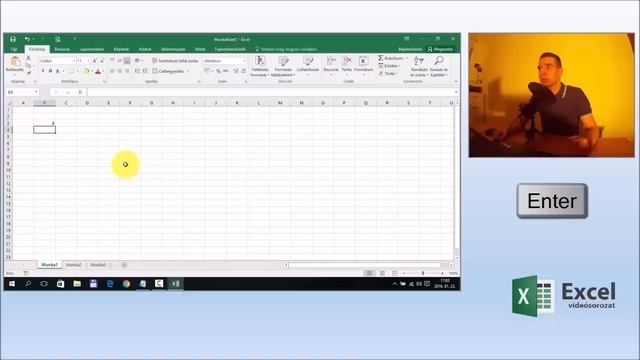Open Format as Table (Formázás táblázatként) menu

[x=283, y=67]
